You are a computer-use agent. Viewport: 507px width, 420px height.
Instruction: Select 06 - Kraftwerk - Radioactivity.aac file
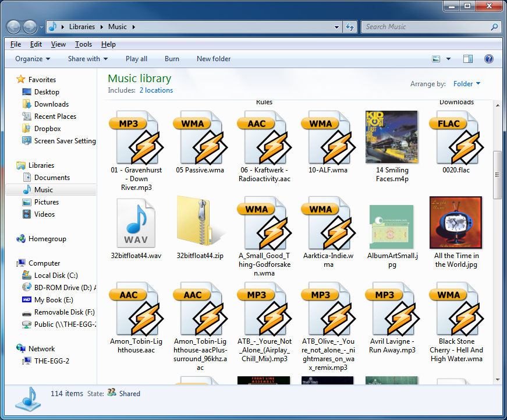point(264,138)
